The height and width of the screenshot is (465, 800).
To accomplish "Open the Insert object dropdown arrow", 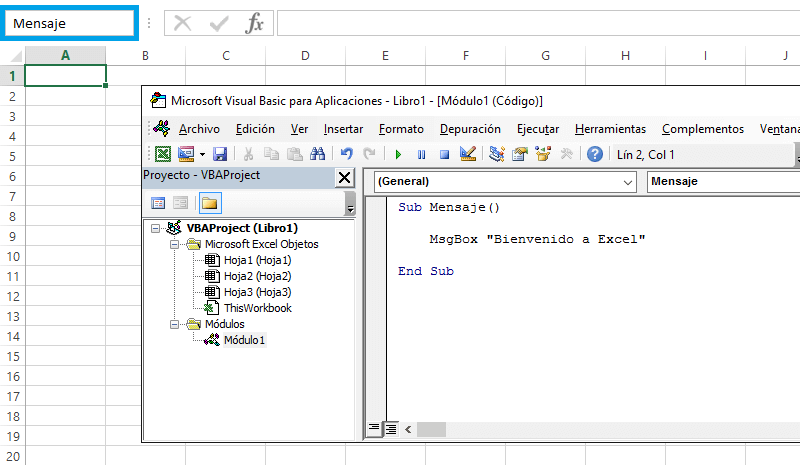I will click(202, 154).
